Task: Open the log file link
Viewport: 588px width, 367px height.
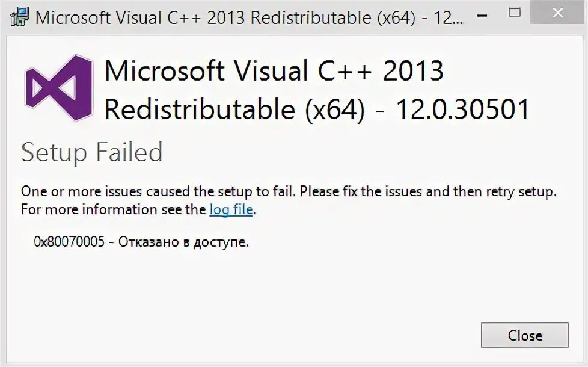Action: (231, 210)
